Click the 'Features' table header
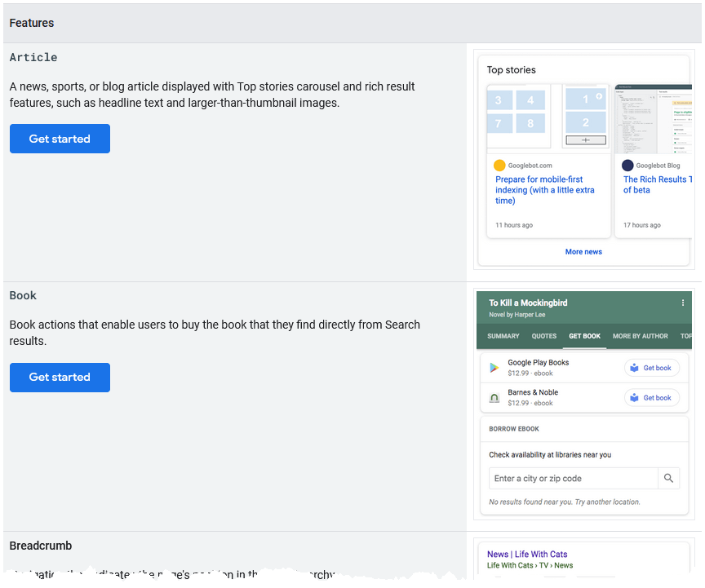This screenshot has height=588, width=705. pos(32,23)
